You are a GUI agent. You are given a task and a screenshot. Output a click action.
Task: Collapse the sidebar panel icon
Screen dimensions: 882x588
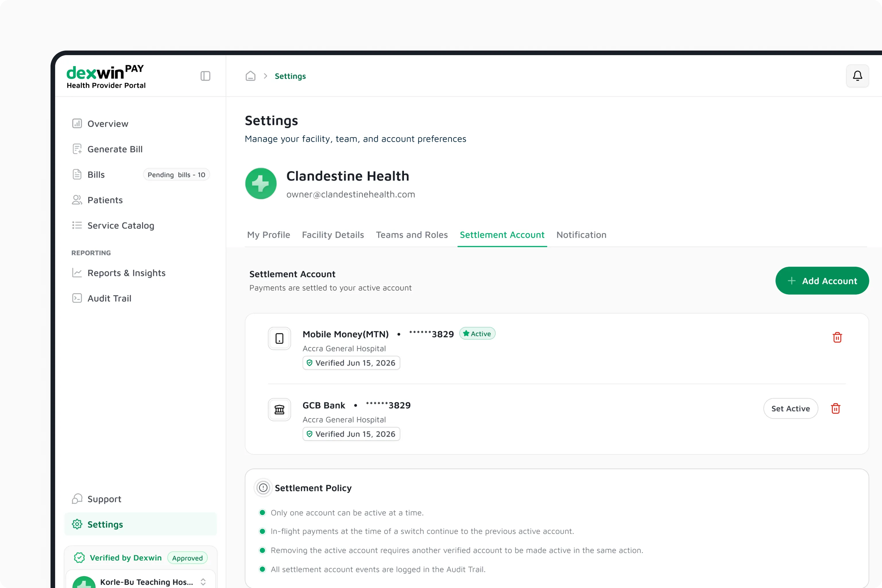pyautogui.click(x=205, y=76)
